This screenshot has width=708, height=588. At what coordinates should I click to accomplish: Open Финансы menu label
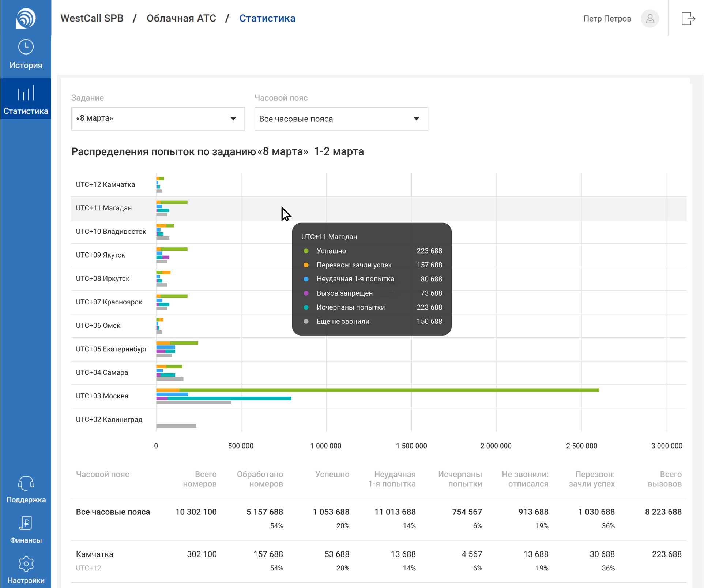pyautogui.click(x=26, y=540)
